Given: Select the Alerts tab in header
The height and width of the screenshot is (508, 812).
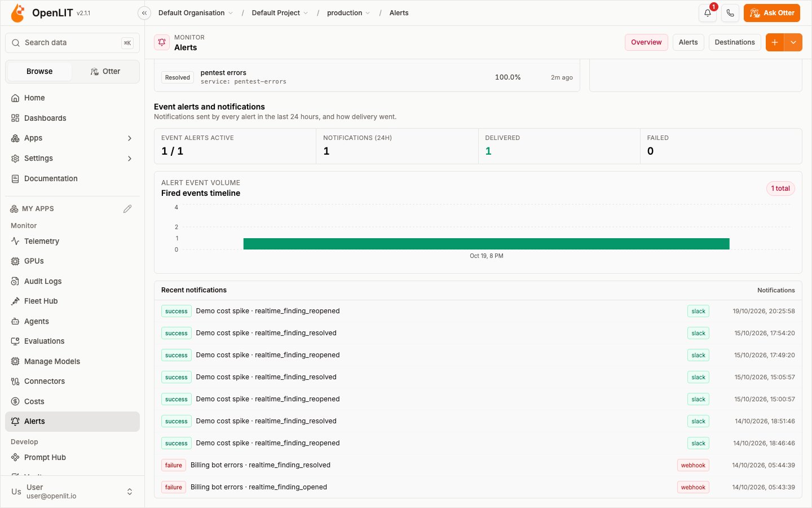Looking at the screenshot, I should click(x=688, y=42).
